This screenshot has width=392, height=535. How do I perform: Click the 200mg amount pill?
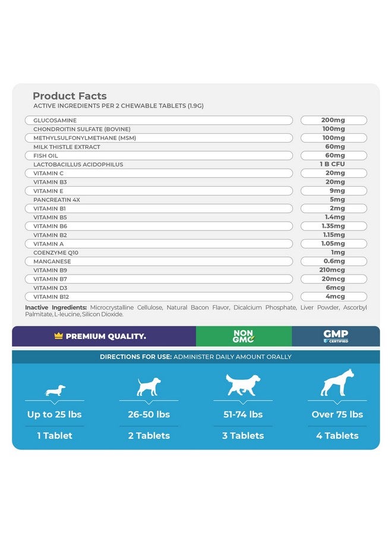pyautogui.click(x=334, y=120)
